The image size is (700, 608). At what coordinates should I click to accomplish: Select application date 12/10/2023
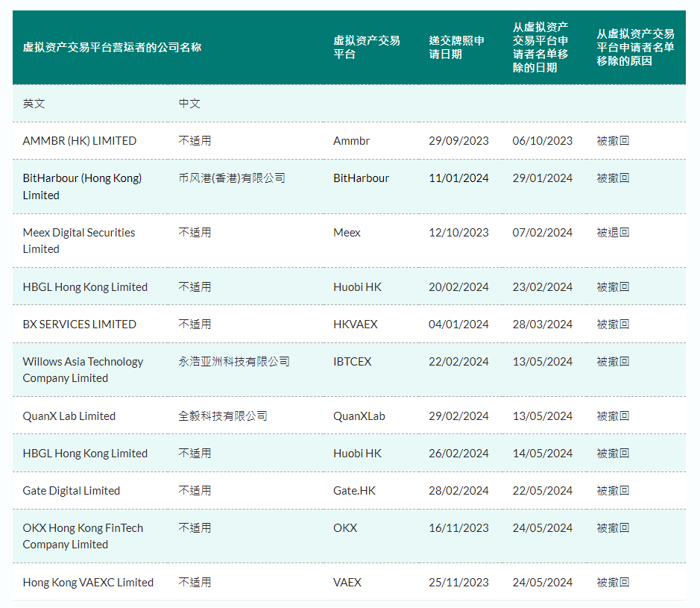pyautogui.click(x=458, y=233)
